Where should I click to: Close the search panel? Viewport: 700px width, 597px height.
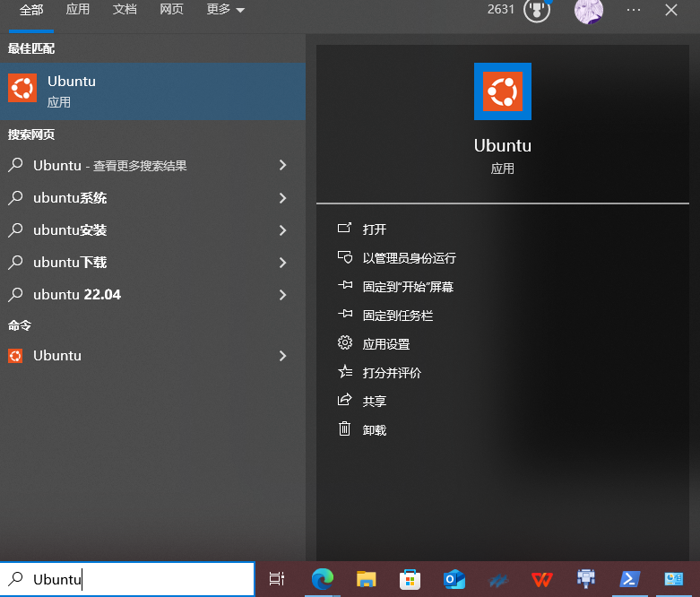click(x=671, y=10)
